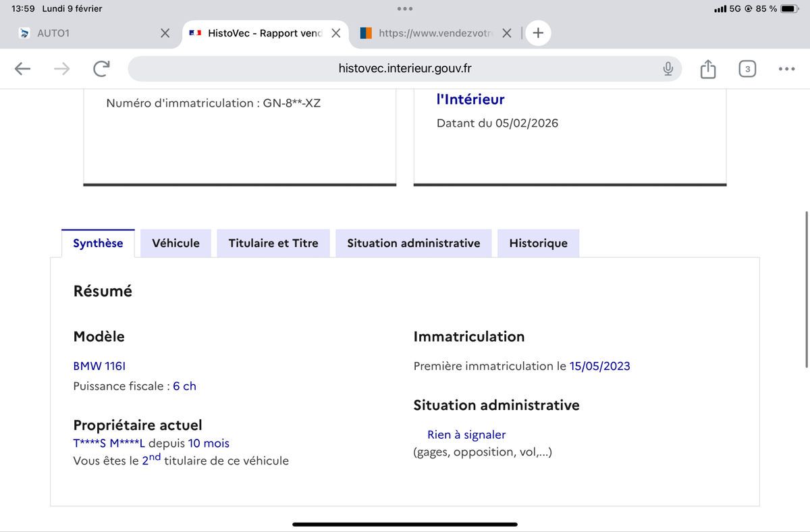Open the browser three-dots menu
Image resolution: width=810 pixels, height=532 pixels.
pyautogui.click(x=786, y=68)
